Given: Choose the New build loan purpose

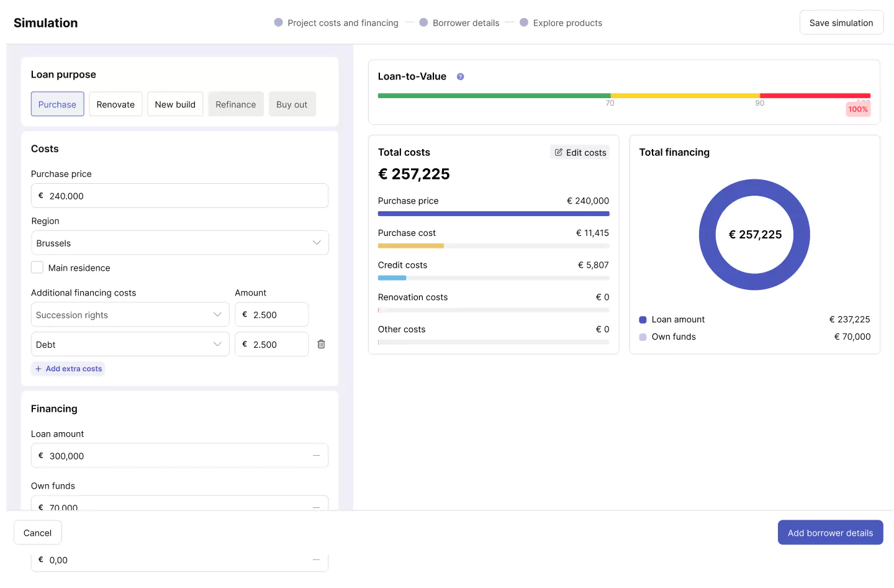Looking at the screenshot, I should click(x=175, y=104).
